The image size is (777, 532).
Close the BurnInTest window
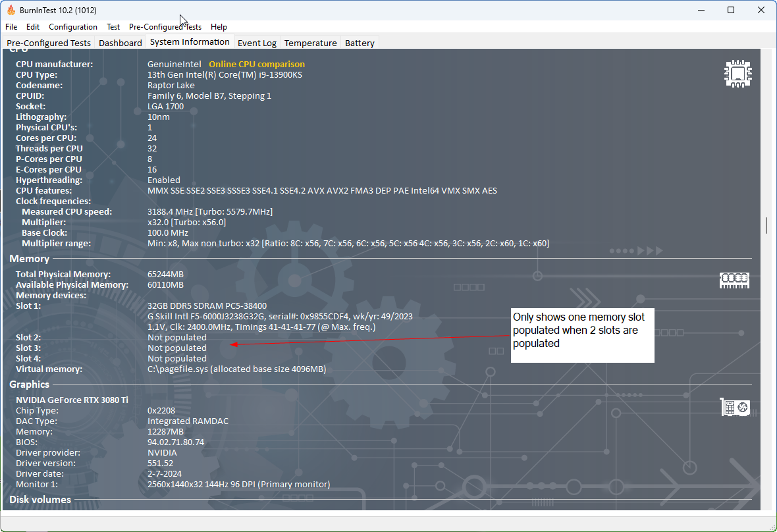click(761, 10)
